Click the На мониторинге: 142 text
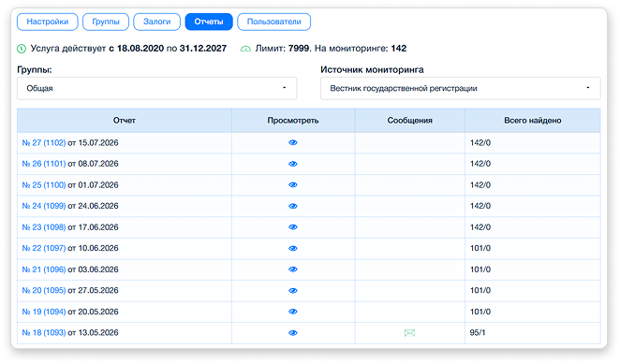The width and height of the screenshot is (620, 364). tap(361, 49)
